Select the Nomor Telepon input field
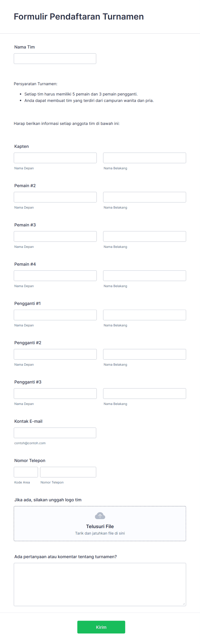The width and height of the screenshot is (200, 644). coord(68,472)
